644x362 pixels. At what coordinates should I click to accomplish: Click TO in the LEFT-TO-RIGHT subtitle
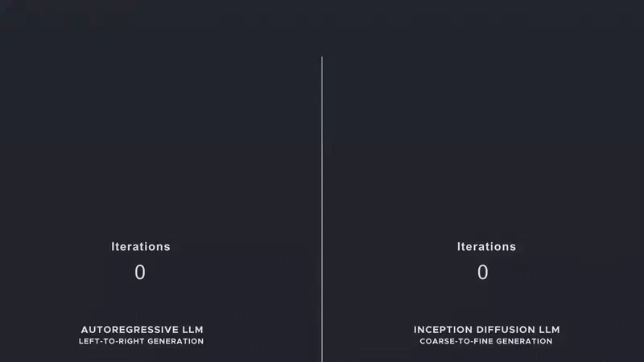(x=109, y=341)
